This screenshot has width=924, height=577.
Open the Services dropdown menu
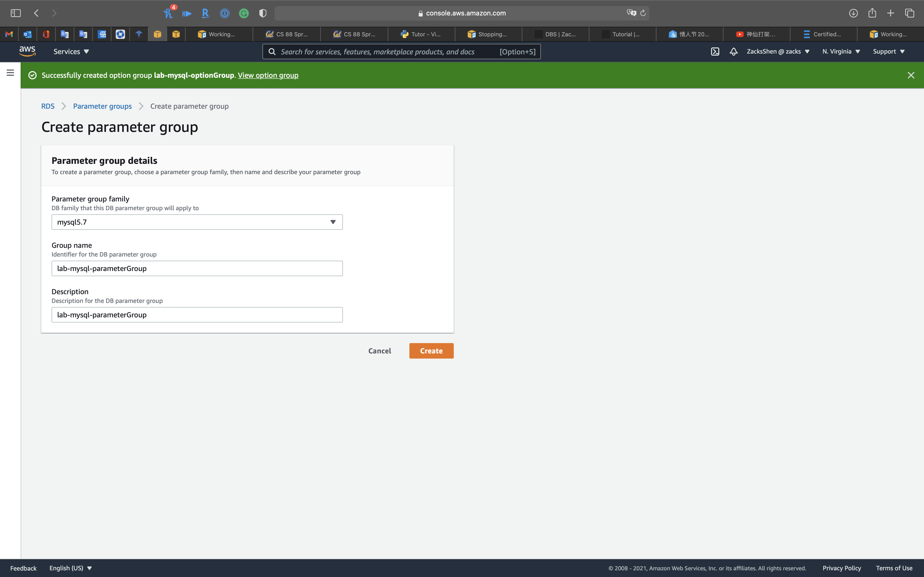71,52
